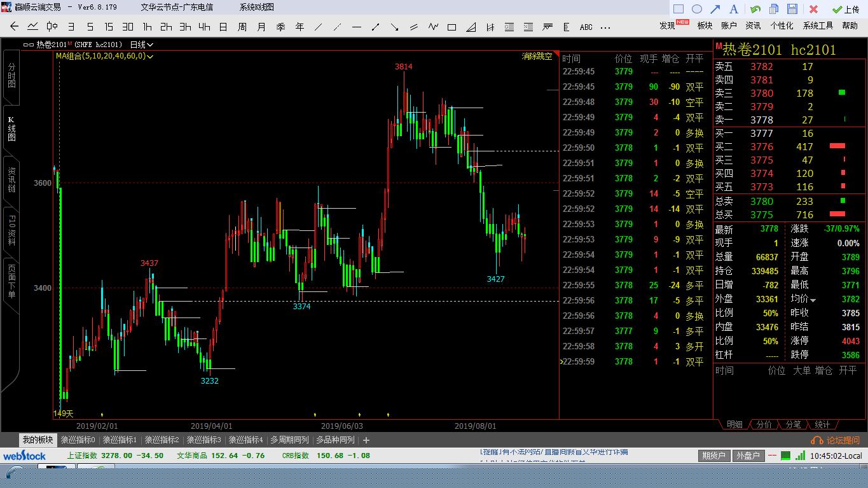Choose the ABC text label drawing tool
868x488 pixels.
[586, 27]
